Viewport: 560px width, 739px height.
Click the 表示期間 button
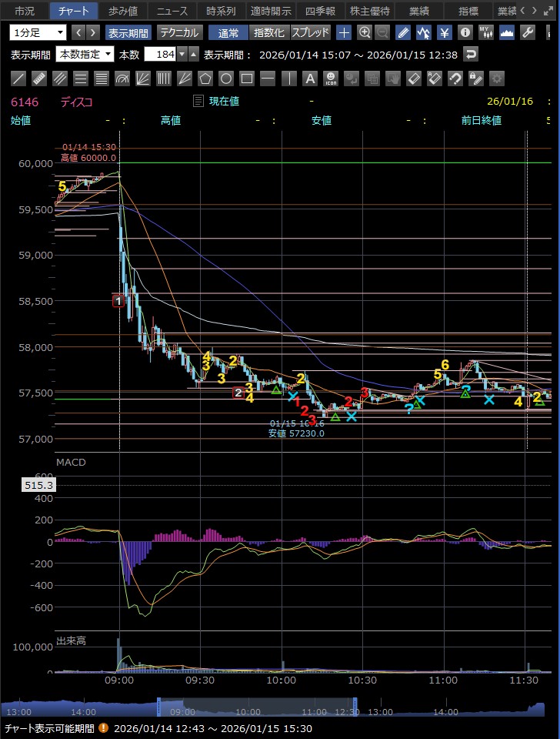(128, 32)
